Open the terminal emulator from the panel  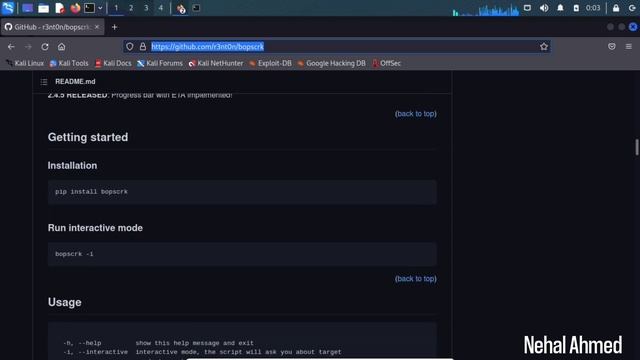tap(89, 8)
